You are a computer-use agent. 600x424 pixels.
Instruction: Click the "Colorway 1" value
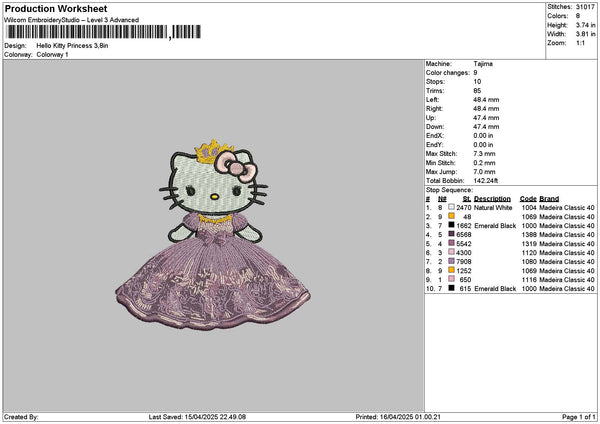tap(52, 55)
